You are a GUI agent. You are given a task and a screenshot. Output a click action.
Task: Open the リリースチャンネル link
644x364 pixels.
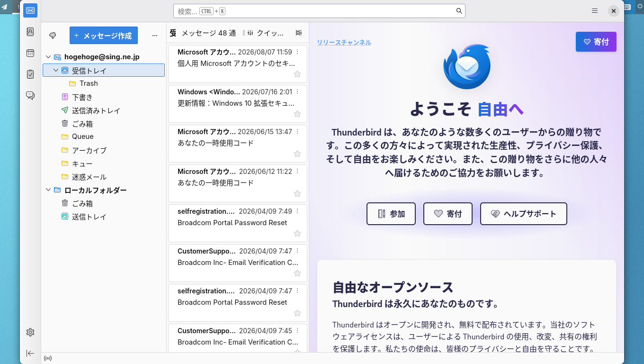344,42
